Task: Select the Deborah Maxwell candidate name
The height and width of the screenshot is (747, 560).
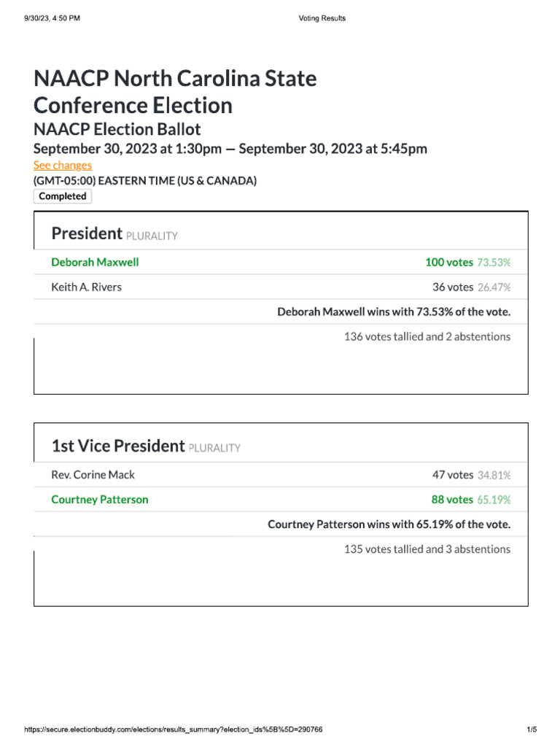Action: point(95,262)
